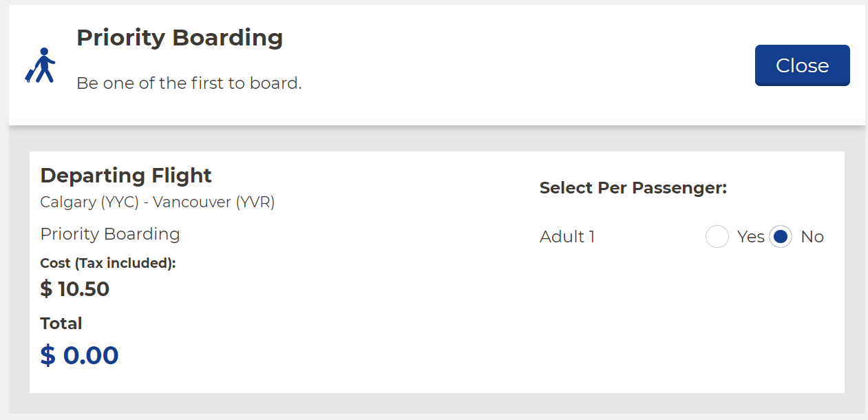Click the $ 0.00 total amount

[x=80, y=355]
